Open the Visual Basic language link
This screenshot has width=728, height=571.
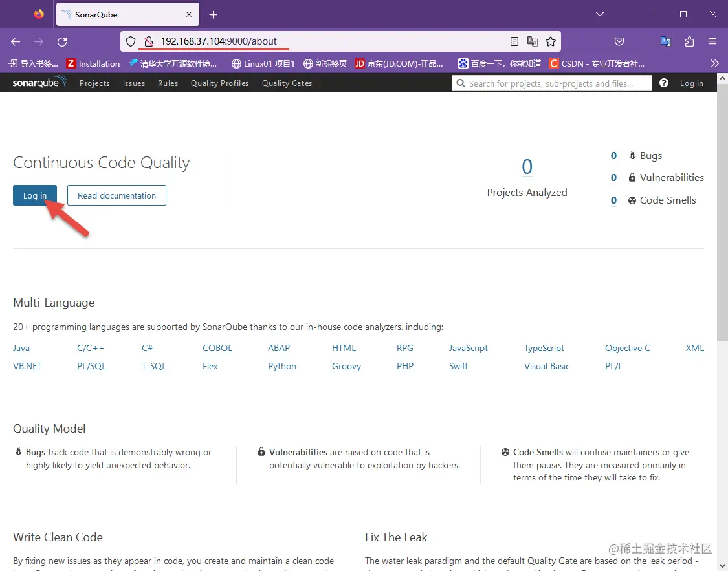(546, 367)
